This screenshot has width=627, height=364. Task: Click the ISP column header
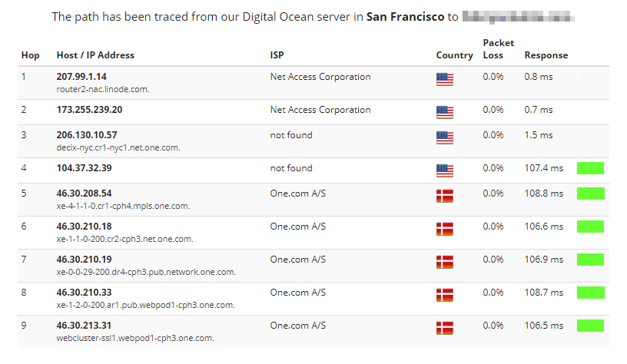[x=277, y=55]
